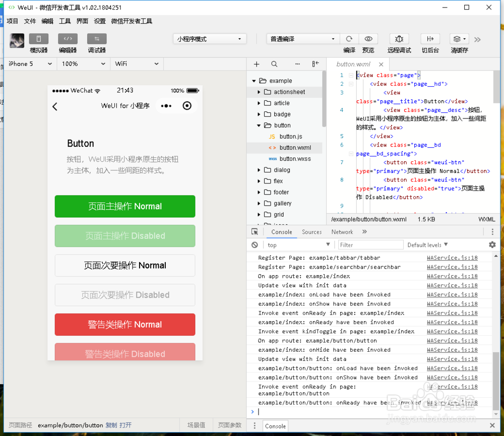Tap the 页面次要操作 Normal button
This screenshot has height=436, width=504.
(125, 266)
